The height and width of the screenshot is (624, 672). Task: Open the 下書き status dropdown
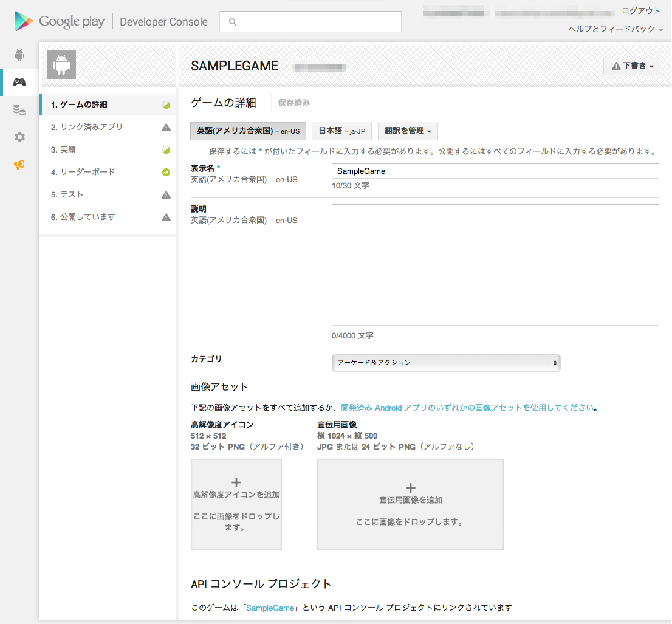(631, 66)
